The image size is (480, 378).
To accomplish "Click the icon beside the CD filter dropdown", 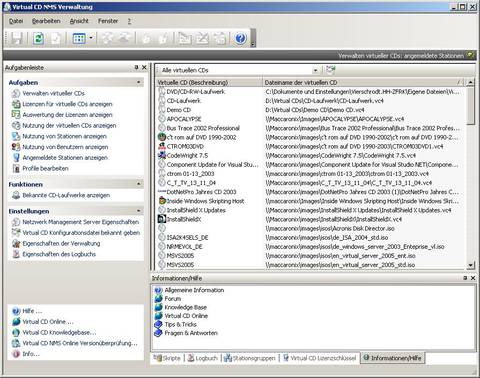I will tap(330, 70).
